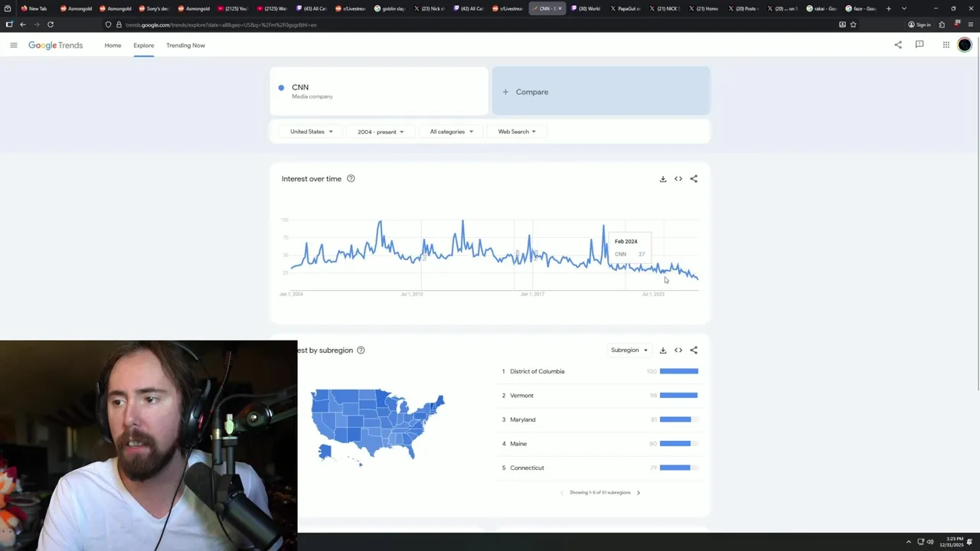Switch to the PapaGut browser tab
980x551 pixels.
(x=625, y=8)
